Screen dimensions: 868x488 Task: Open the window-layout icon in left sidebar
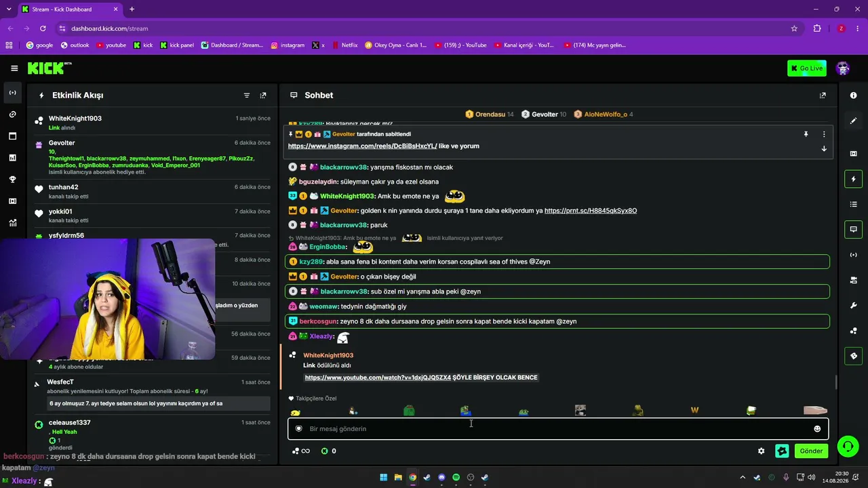(x=12, y=136)
